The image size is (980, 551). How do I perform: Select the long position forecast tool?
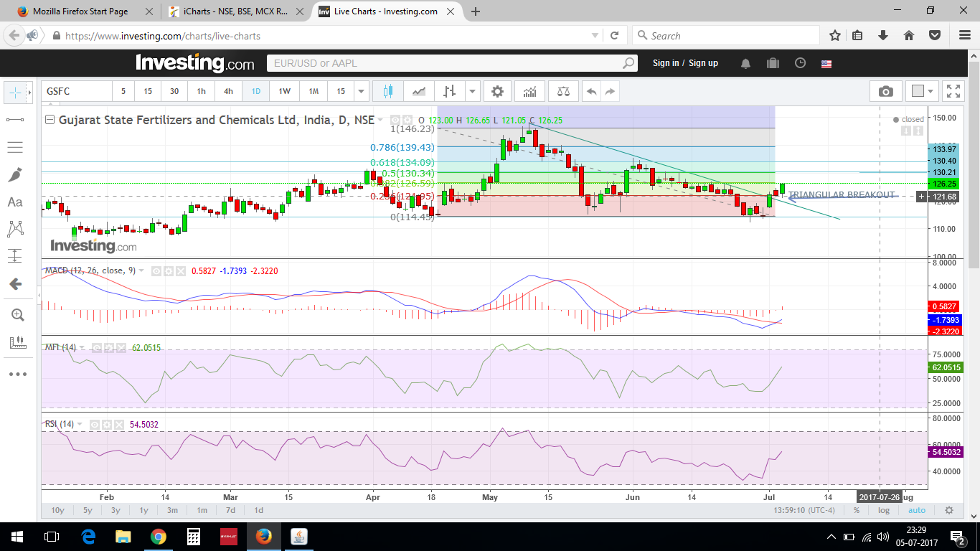(15, 256)
